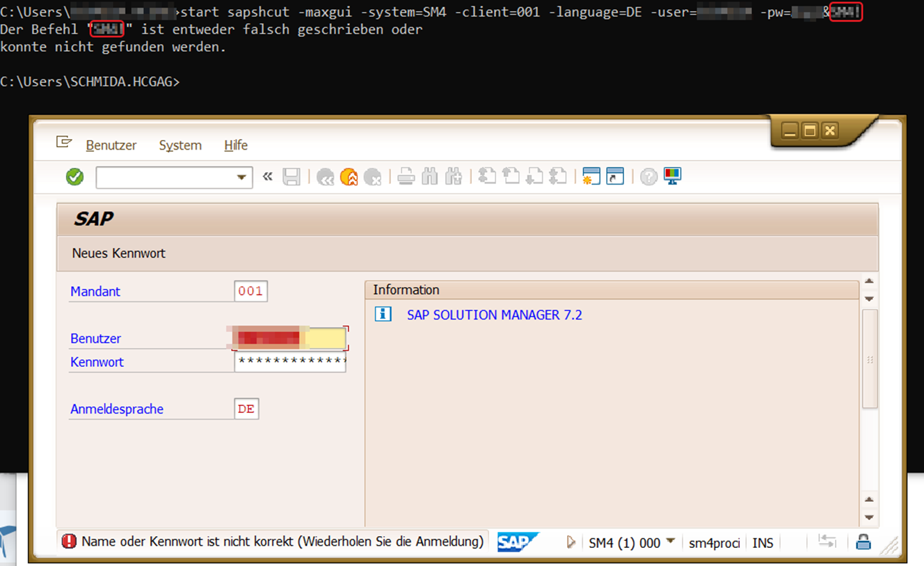Click the Save icon in the toolbar
The image size is (924, 566).
(292, 176)
